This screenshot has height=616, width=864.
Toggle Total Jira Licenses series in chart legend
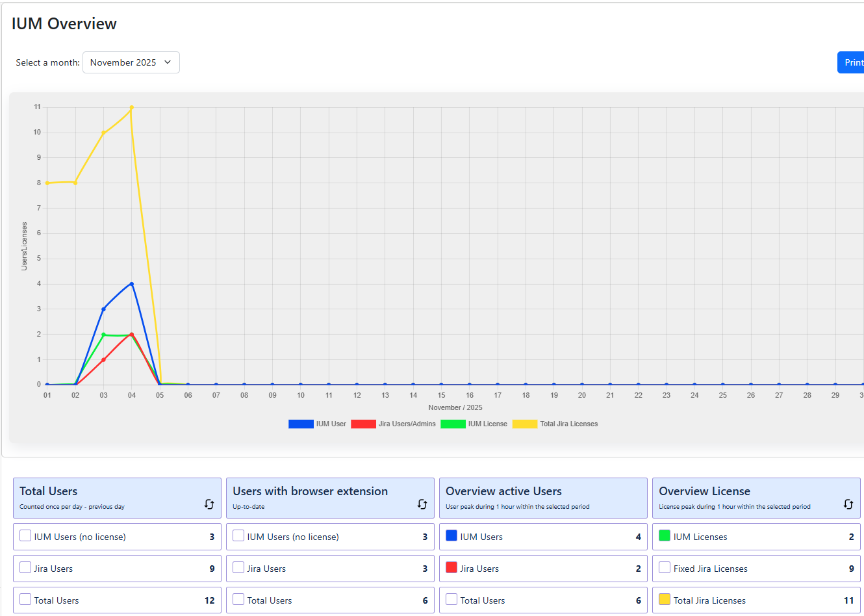[x=555, y=424]
